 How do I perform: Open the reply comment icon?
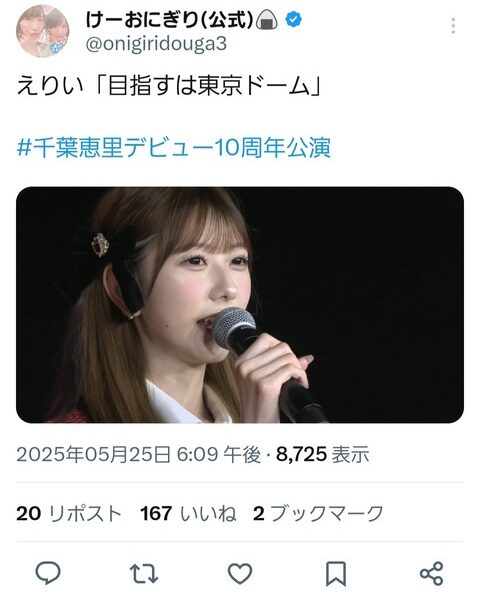click(48, 573)
